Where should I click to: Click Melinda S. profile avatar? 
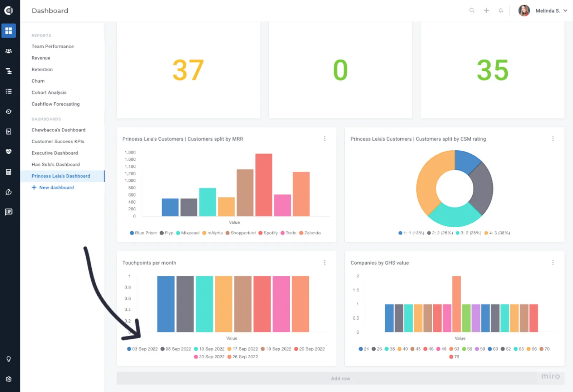pyautogui.click(x=524, y=10)
